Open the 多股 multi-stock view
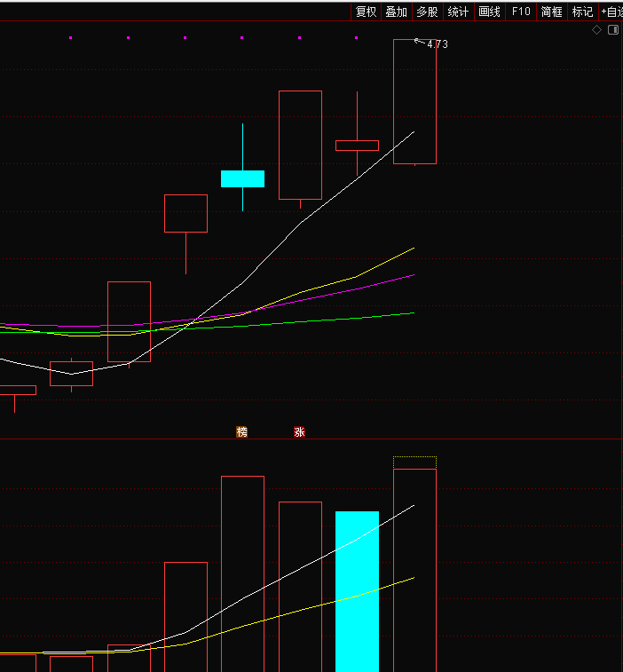Screen dimensions: 623x672 [x=427, y=12]
